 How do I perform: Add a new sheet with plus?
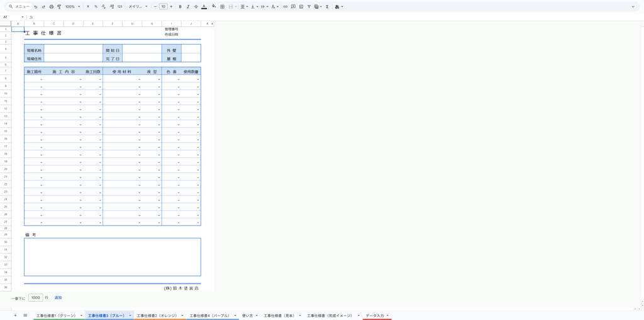click(15, 315)
